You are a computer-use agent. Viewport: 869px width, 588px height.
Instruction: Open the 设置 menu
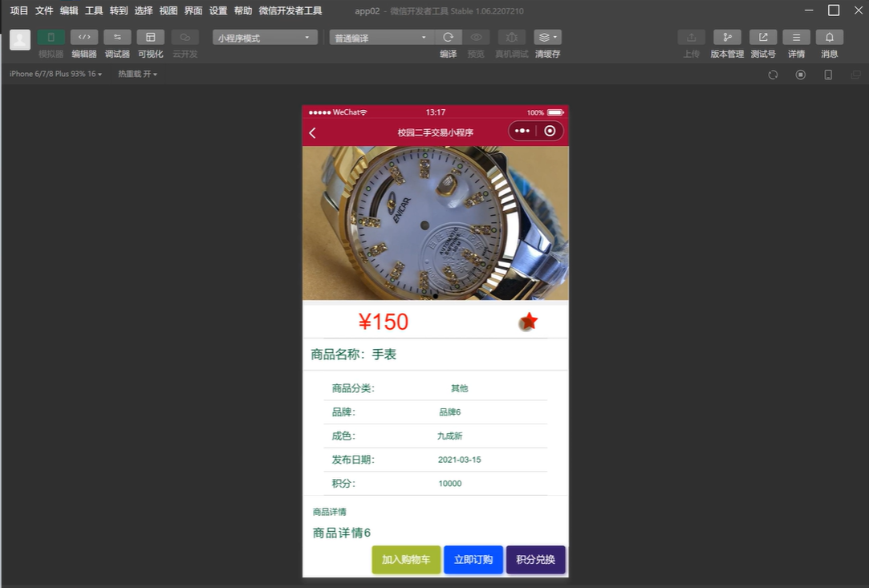click(x=218, y=10)
